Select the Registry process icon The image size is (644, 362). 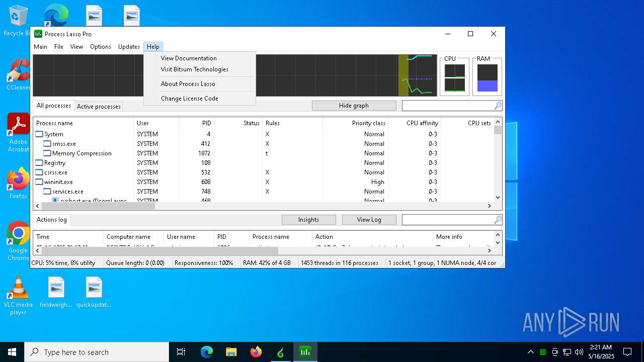39,163
